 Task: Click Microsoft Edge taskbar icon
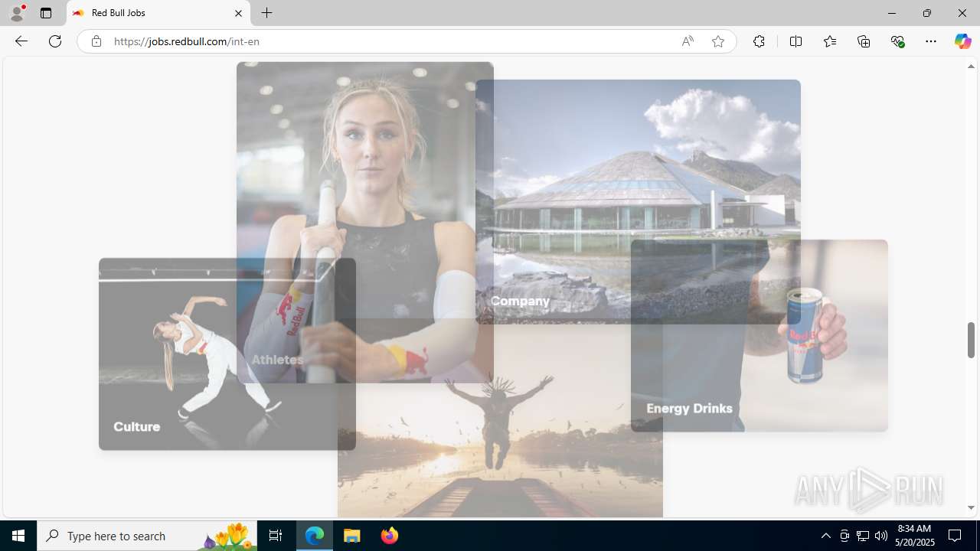point(315,536)
